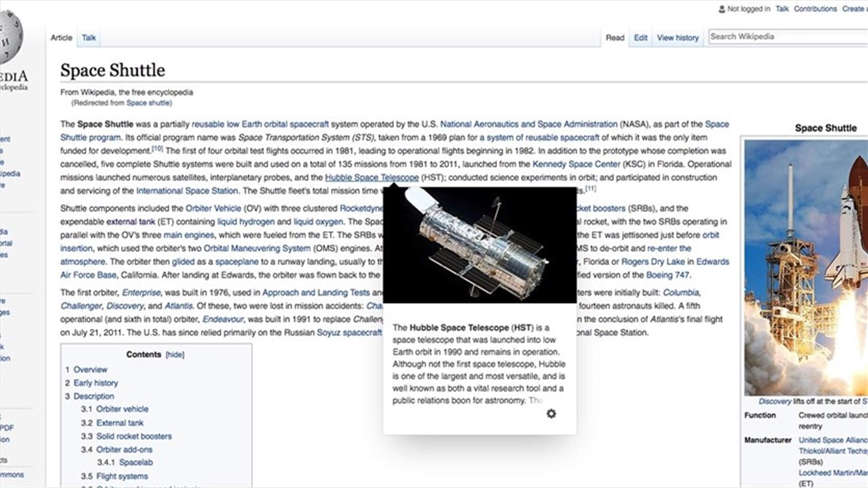Open the Approach and Landing Tests link
868x488 pixels.
[x=316, y=293]
